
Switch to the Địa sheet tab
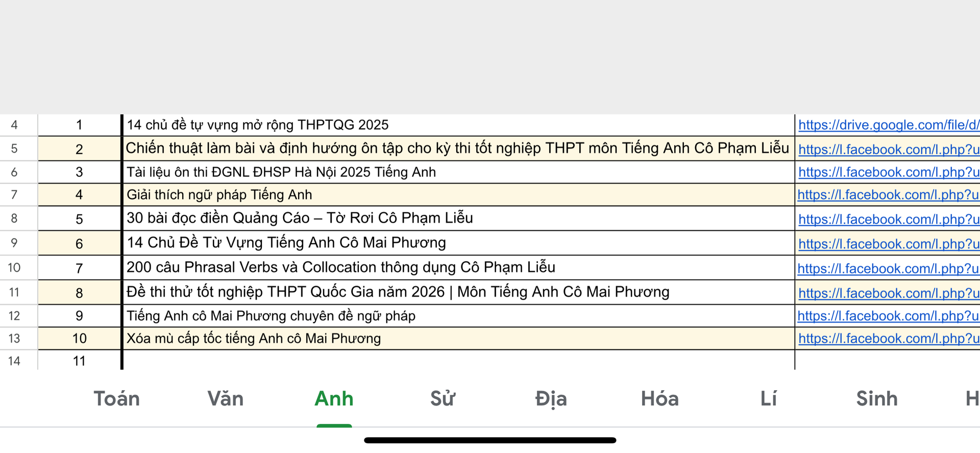(x=551, y=398)
